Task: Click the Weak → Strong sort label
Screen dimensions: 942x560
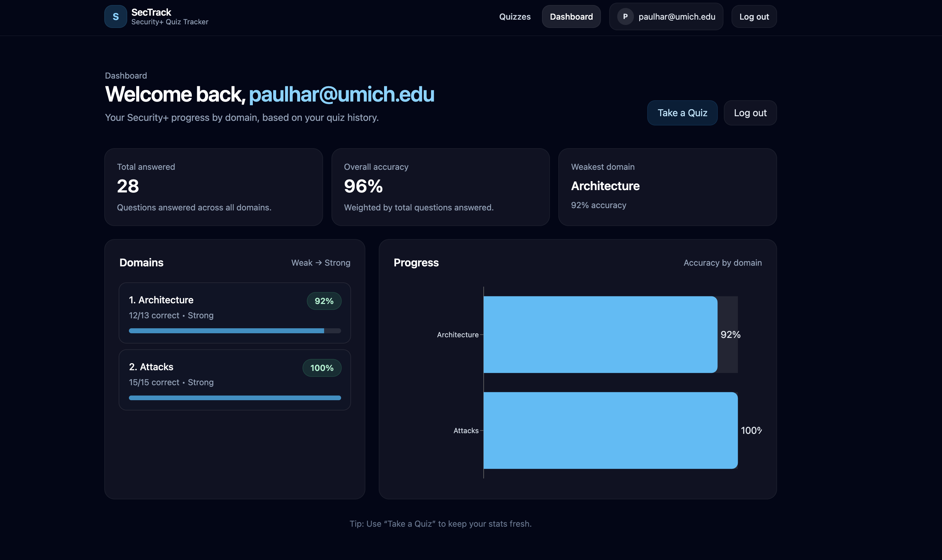Action: pos(320,262)
